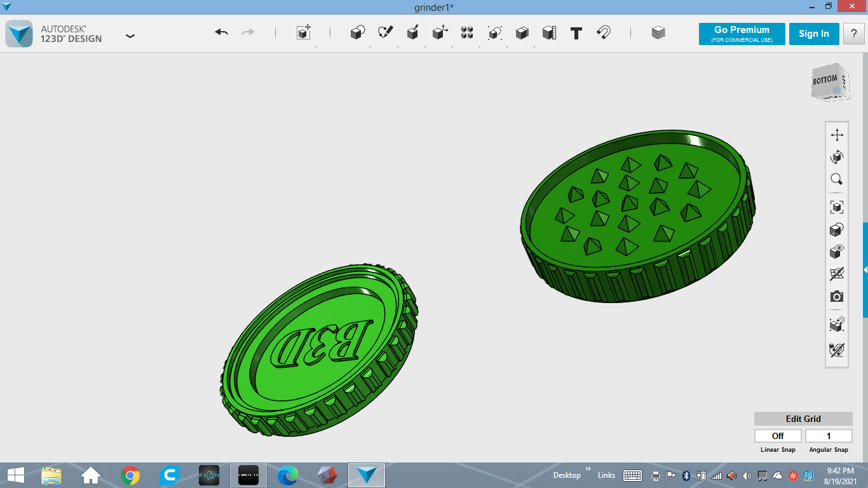Viewport: 868px width, 488px height.
Task: Open File Explorer from taskbar
Action: click(51, 475)
